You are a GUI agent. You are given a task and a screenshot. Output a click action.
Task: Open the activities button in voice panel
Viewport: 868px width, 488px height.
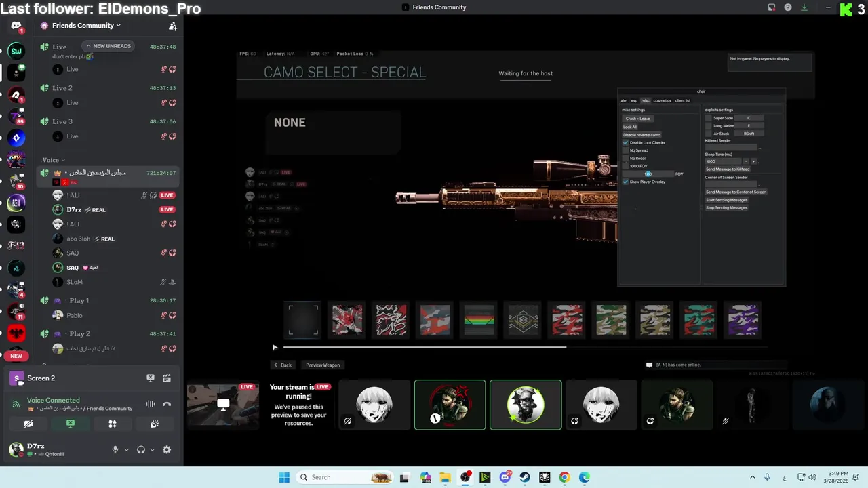113,424
